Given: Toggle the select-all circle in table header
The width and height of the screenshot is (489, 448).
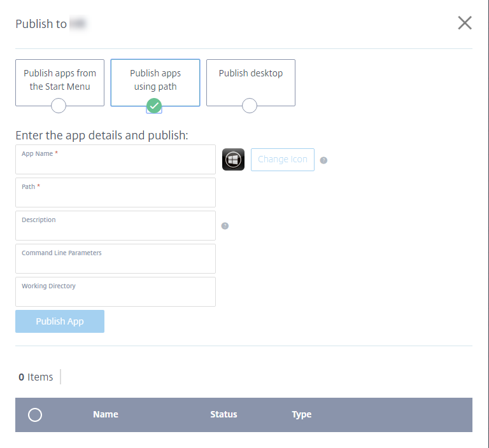Looking at the screenshot, I should [35, 415].
